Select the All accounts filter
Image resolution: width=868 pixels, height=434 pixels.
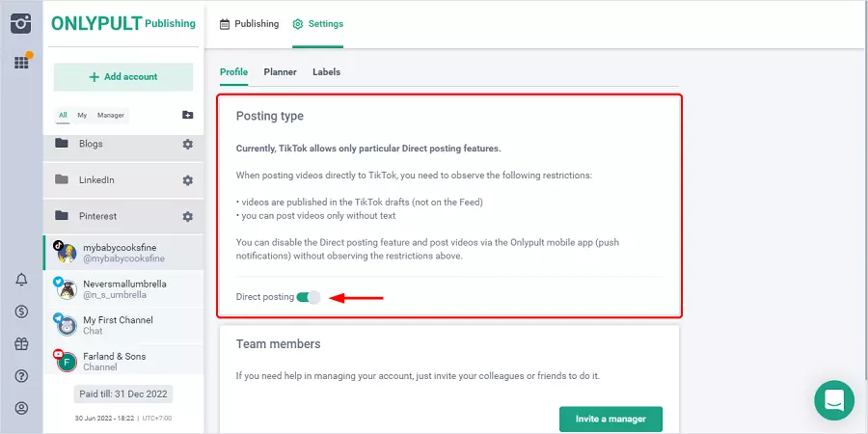(x=63, y=115)
